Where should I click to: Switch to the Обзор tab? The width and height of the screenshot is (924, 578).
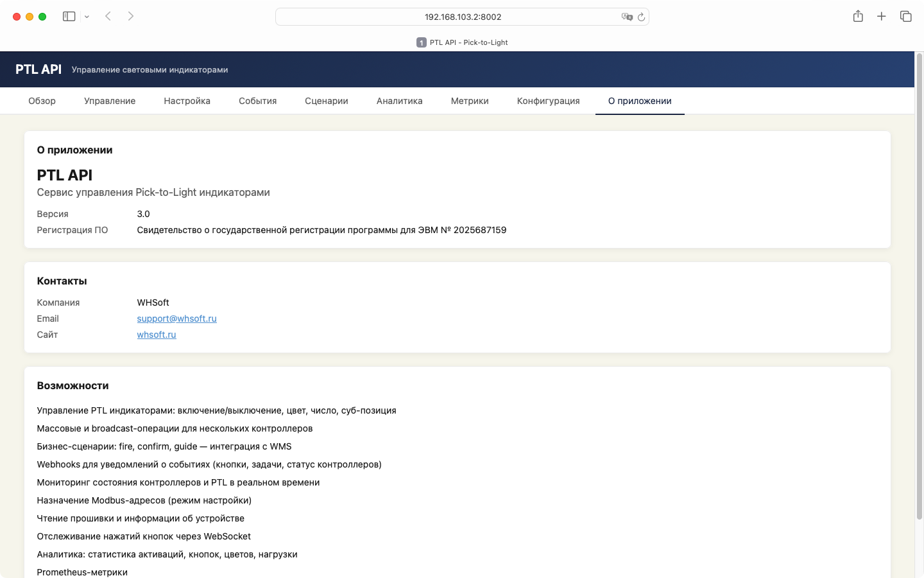point(42,101)
